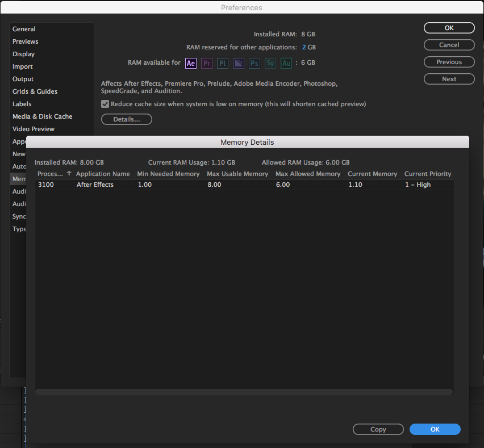The image size is (484, 448).
Task: Click the Photoshop Ps icon
Action: (x=254, y=63)
